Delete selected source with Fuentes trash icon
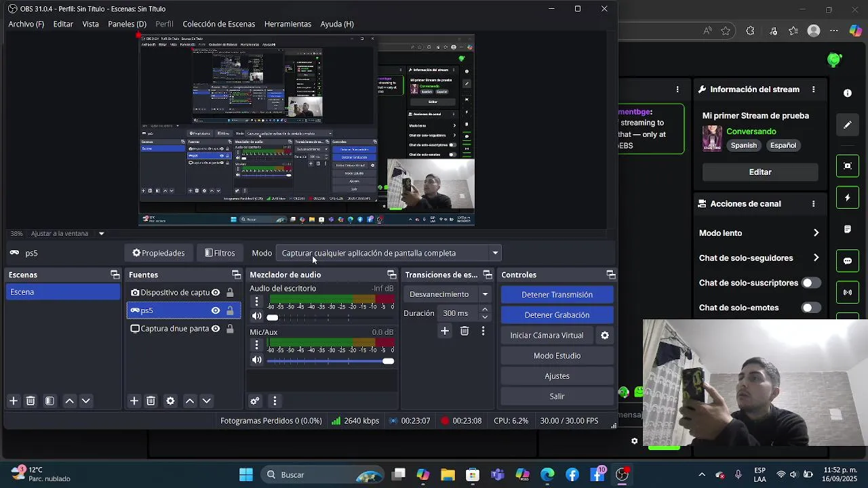 tap(151, 401)
